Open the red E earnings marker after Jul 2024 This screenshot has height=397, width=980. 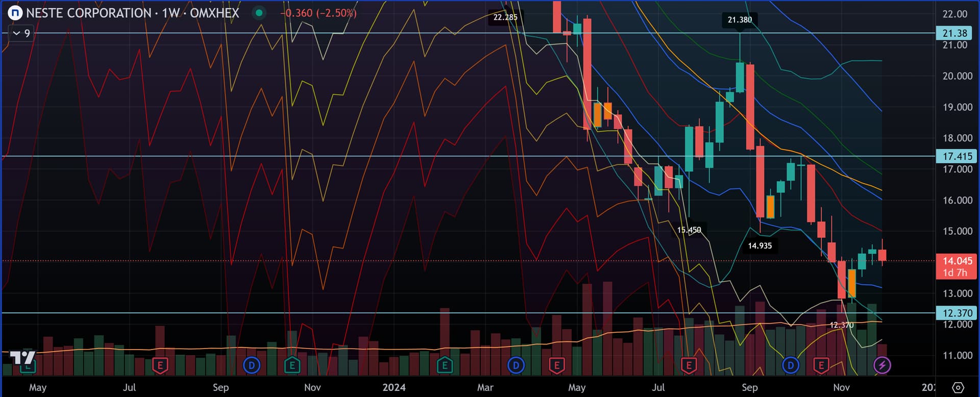689,365
